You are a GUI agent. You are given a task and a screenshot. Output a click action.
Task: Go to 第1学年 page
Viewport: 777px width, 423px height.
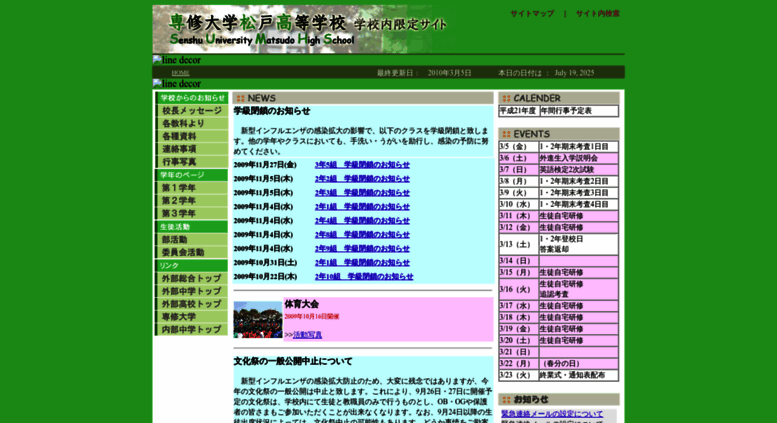[192, 188]
